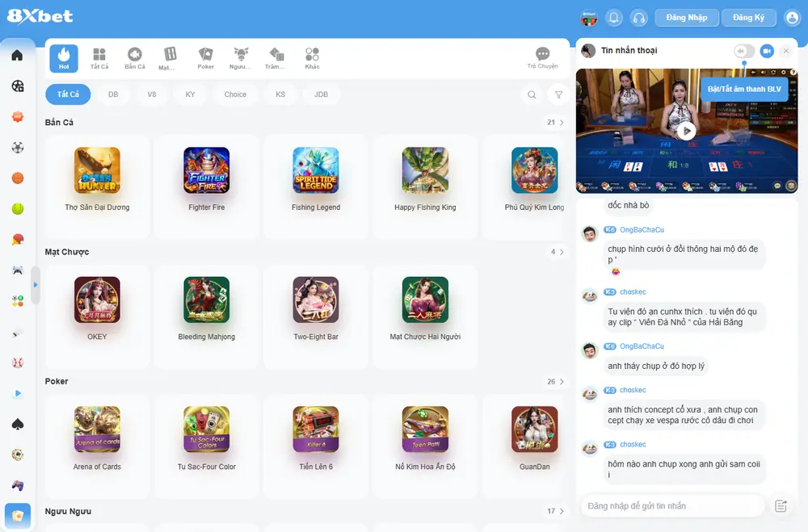Open the highlighted card game icon at sidebar bottom
Viewport: 808px width, 532px height.
[x=18, y=516]
